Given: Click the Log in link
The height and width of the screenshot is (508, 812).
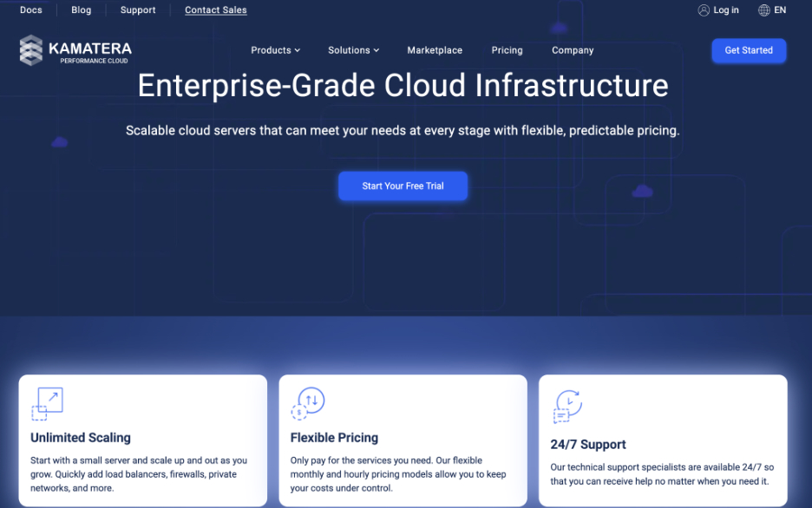Looking at the screenshot, I should [x=726, y=10].
